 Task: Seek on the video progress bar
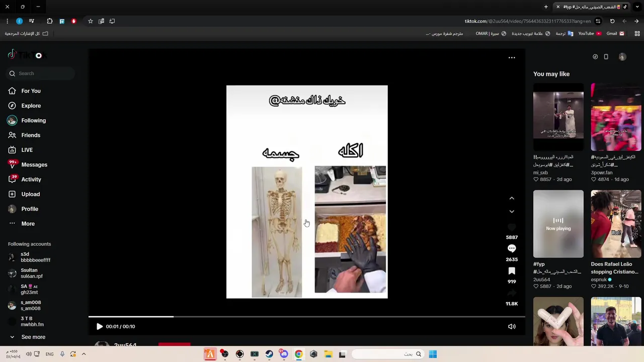(x=307, y=317)
